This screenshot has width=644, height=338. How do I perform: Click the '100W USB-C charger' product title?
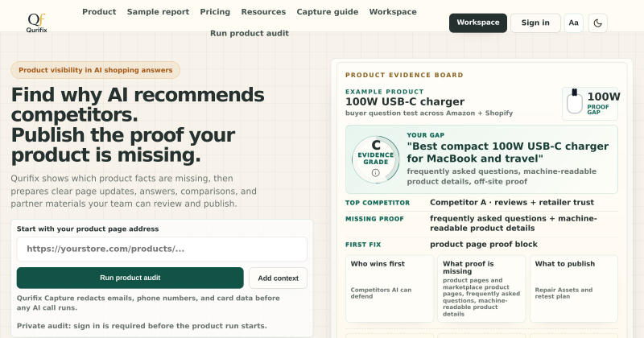[405, 102]
